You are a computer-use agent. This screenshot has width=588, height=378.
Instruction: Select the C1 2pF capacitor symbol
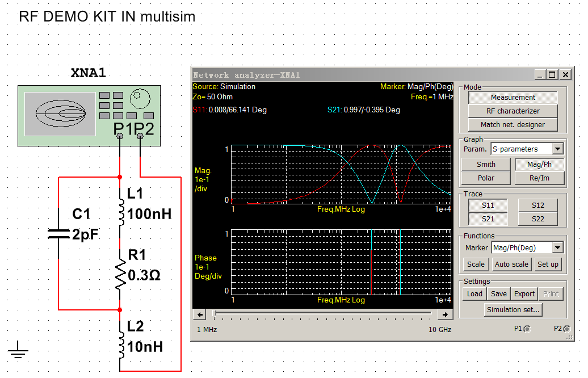coord(59,233)
